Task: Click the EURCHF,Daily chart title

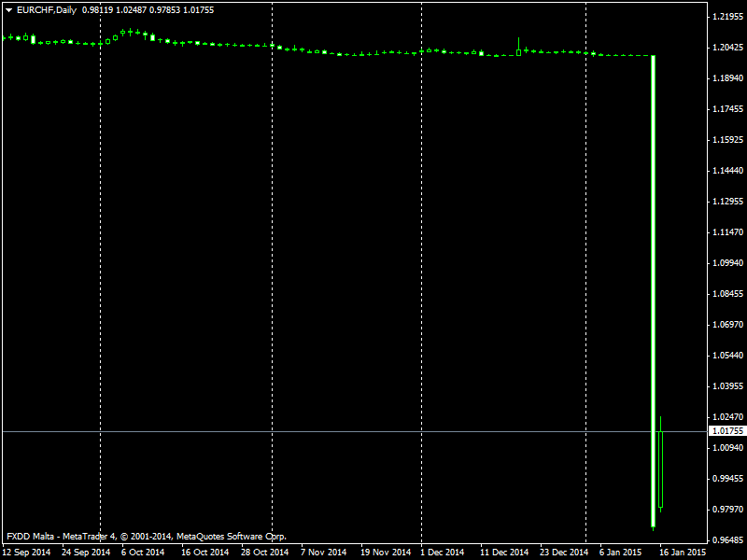Action: pyautogui.click(x=48, y=9)
